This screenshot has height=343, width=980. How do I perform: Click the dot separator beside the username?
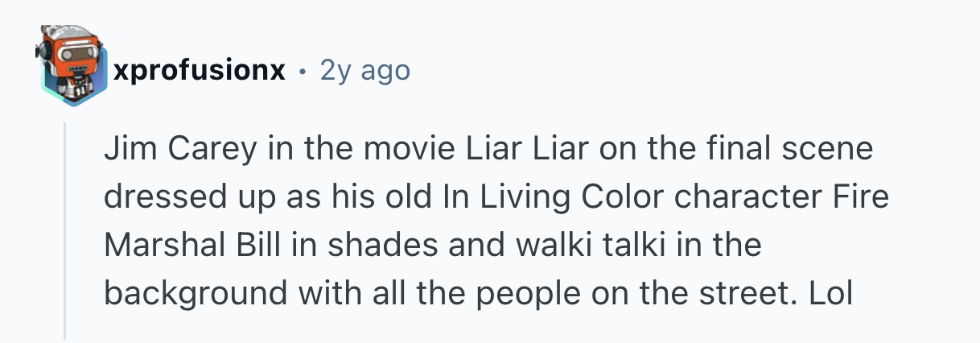pos(302,72)
